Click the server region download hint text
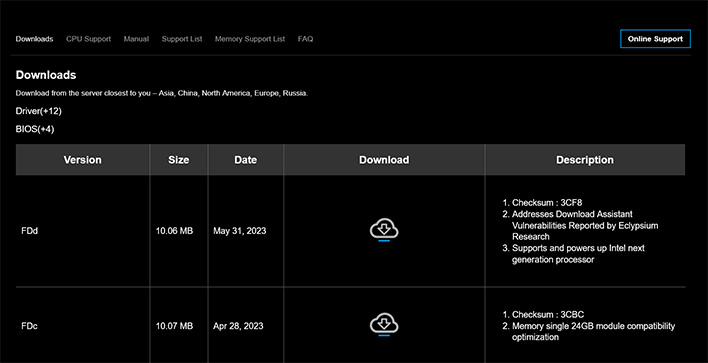Screen dimensions: 708x363 point(162,93)
